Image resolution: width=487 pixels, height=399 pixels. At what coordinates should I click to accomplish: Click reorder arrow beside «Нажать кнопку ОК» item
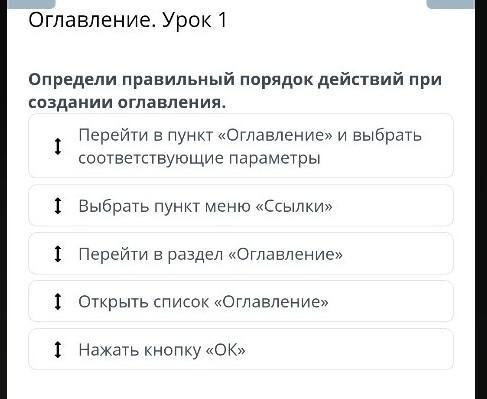[58, 349]
